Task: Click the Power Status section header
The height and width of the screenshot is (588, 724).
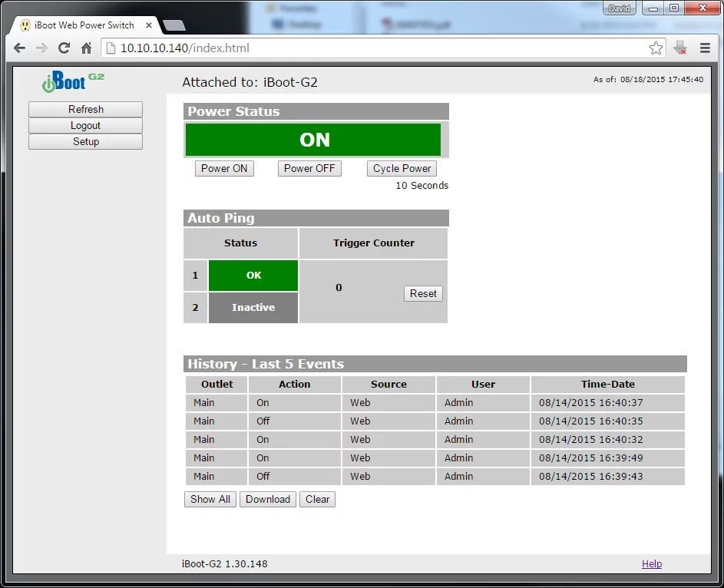Action: [x=316, y=111]
